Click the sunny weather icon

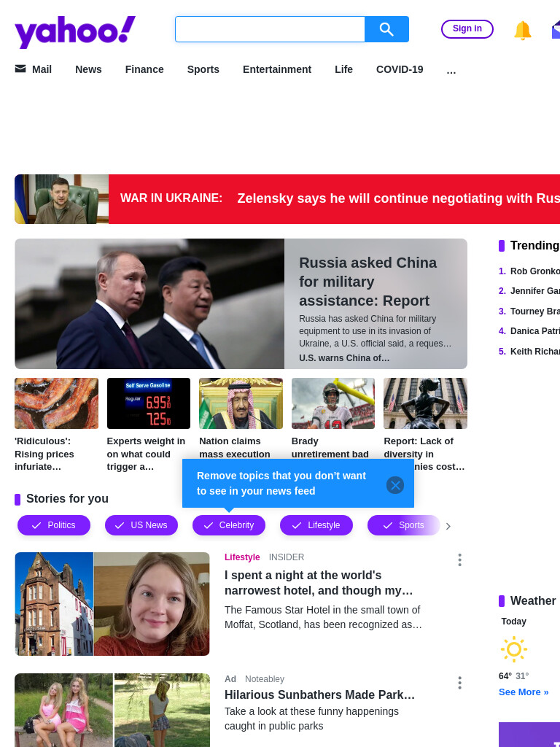pyautogui.click(x=514, y=649)
